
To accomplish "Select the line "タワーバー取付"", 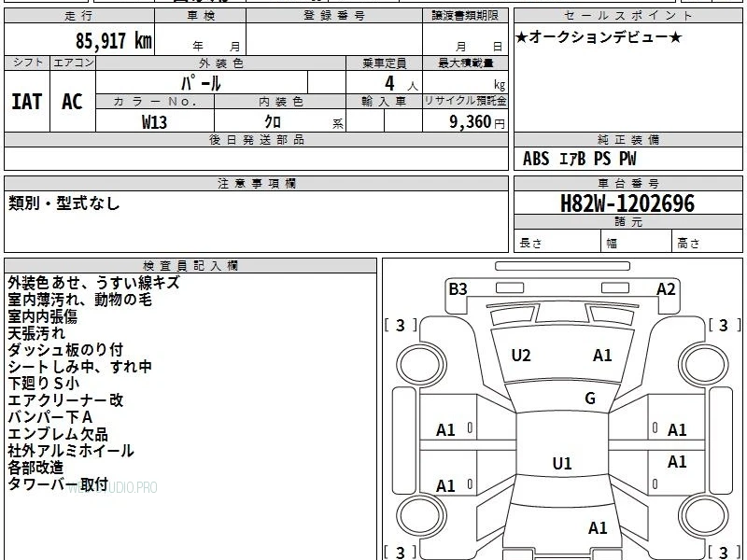I will pyautogui.click(x=58, y=483).
